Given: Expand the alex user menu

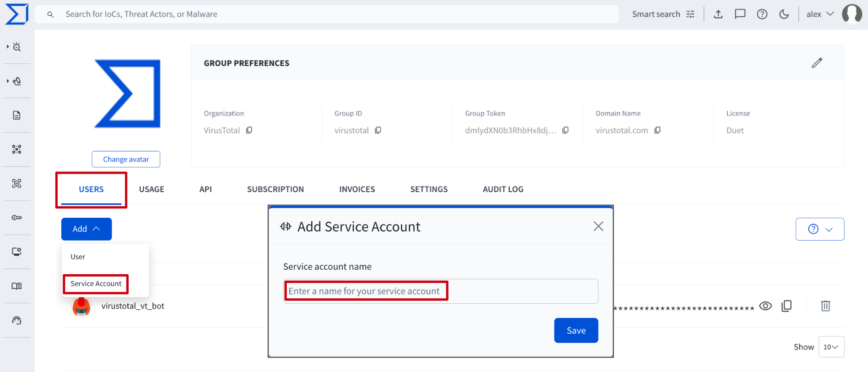Looking at the screenshot, I should tap(820, 14).
